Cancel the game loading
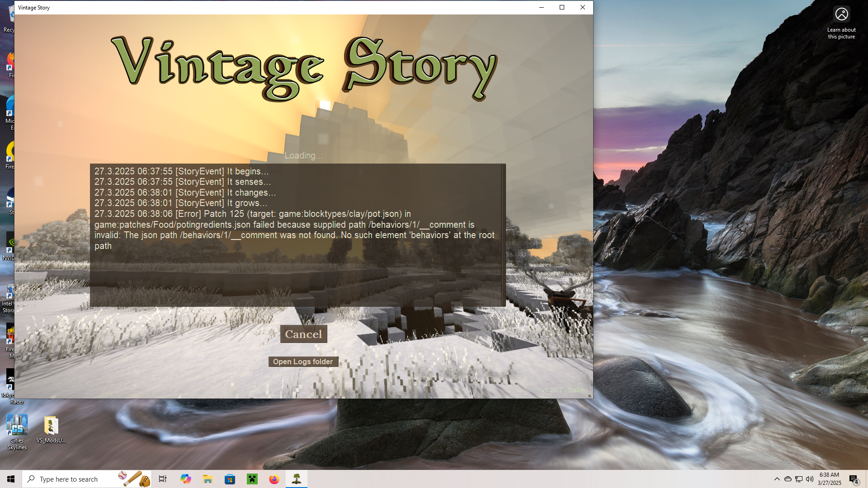The image size is (868, 488). pos(303,334)
